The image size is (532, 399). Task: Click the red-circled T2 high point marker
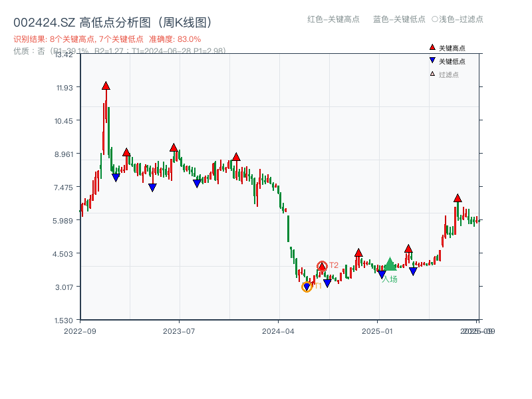coord(322,265)
